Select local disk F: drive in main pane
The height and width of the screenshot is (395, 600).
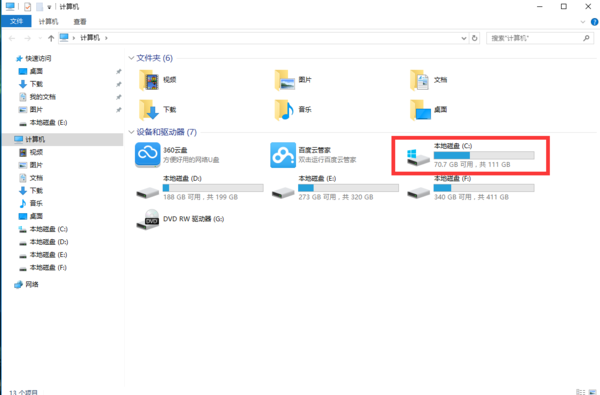click(x=470, y=188)
